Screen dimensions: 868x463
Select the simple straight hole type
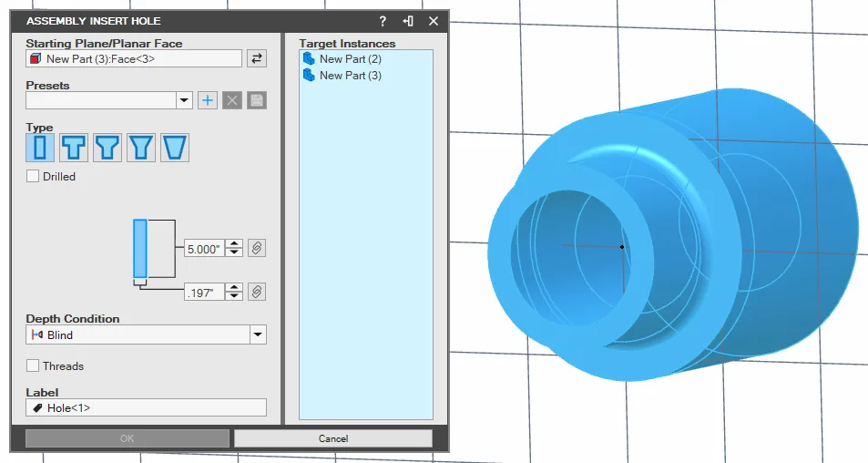[40, 148]
